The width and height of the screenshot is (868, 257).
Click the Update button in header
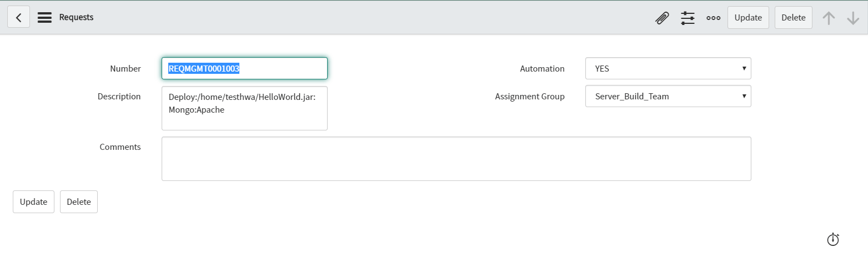pos(747,18)
